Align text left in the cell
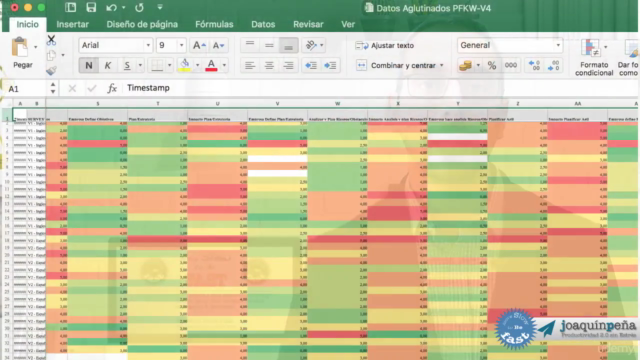 [250, 65]
